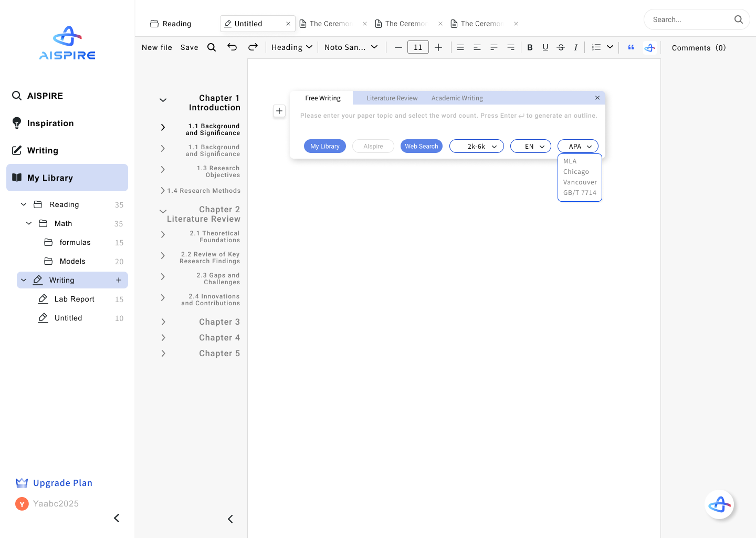Click inside the top-right Search field
The image size is (756, 538).
coord(693,19)
